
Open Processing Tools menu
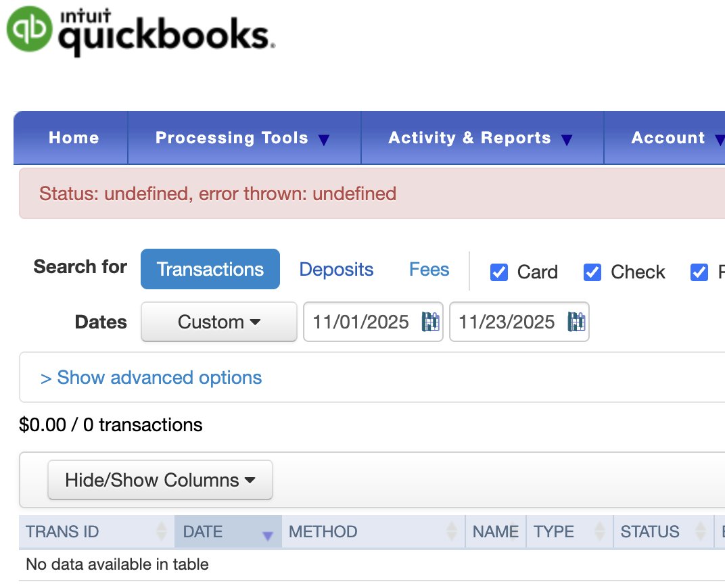pyautogui.click(x=243, y=138)
